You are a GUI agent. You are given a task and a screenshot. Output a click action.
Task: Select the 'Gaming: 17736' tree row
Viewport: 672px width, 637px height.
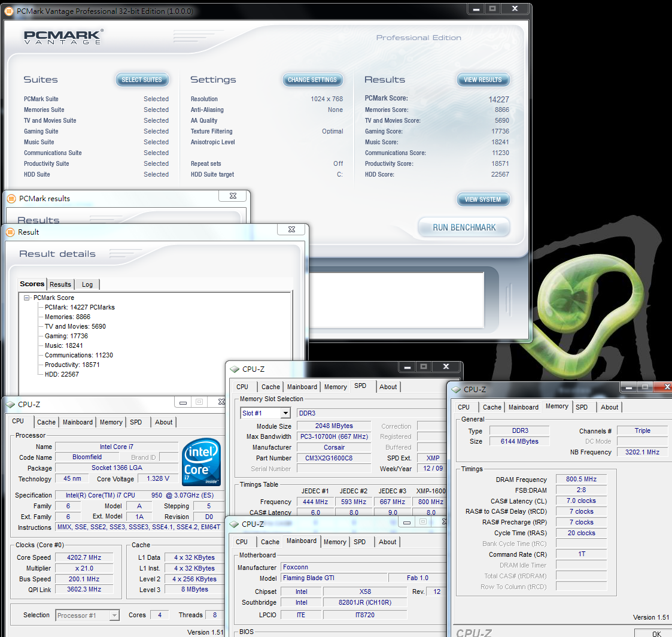click(x=66, y=336)
